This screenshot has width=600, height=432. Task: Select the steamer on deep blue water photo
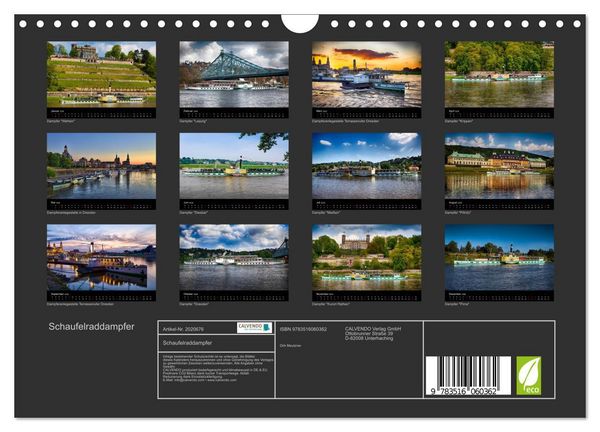coord(499,258)
